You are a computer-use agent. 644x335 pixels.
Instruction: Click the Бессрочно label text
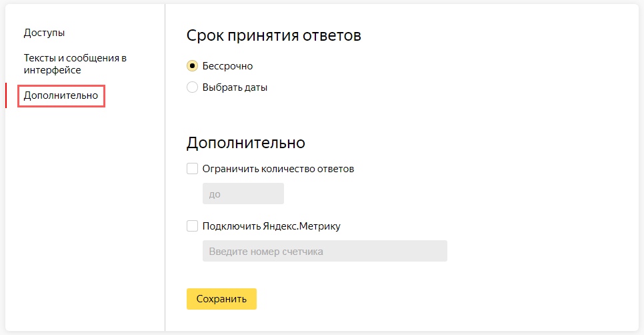click(x=227, y=66)
